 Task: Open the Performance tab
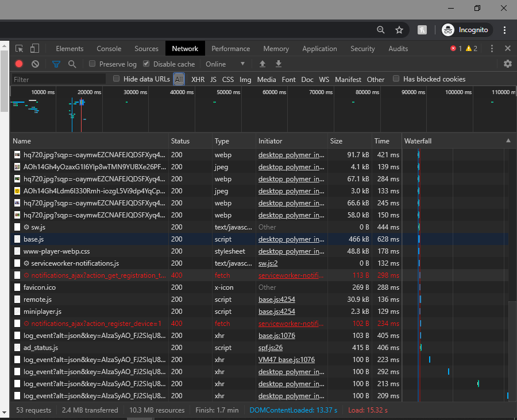coord(230,49)
